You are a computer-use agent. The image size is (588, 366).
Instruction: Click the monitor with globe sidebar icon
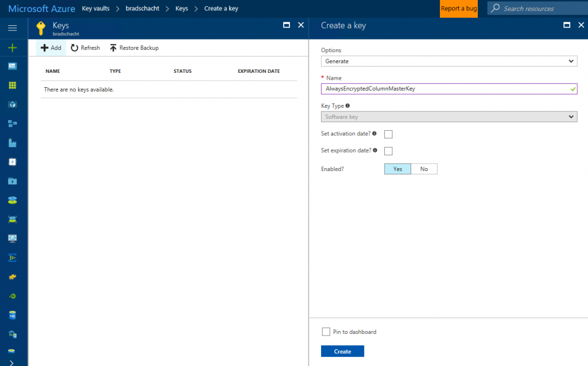tap(13, 239)
